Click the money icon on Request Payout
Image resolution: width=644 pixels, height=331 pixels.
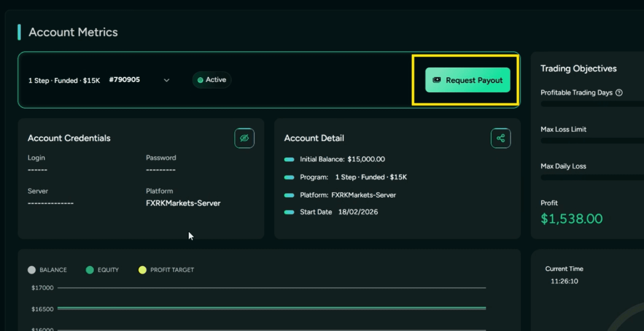(x=437, y=80)
